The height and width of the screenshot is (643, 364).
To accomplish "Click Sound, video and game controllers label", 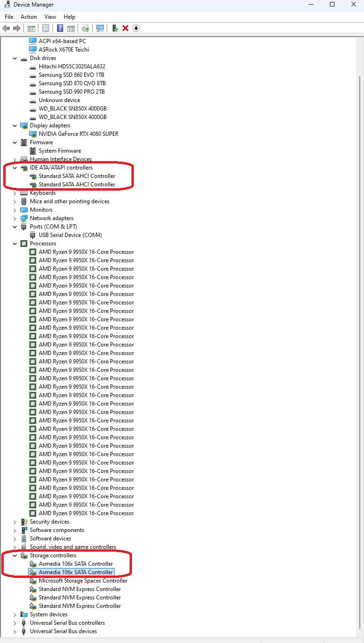I will click(x=73, y=547).
